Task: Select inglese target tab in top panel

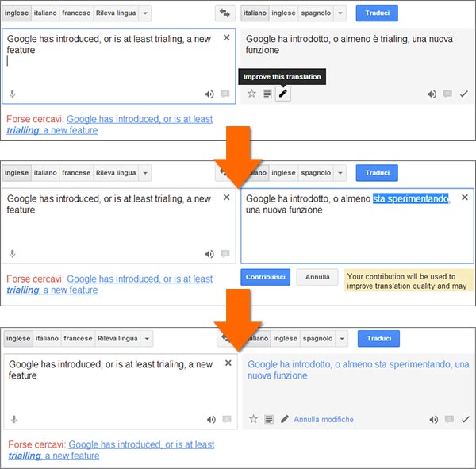Action: pyautogui.click(x=283, y=13)
